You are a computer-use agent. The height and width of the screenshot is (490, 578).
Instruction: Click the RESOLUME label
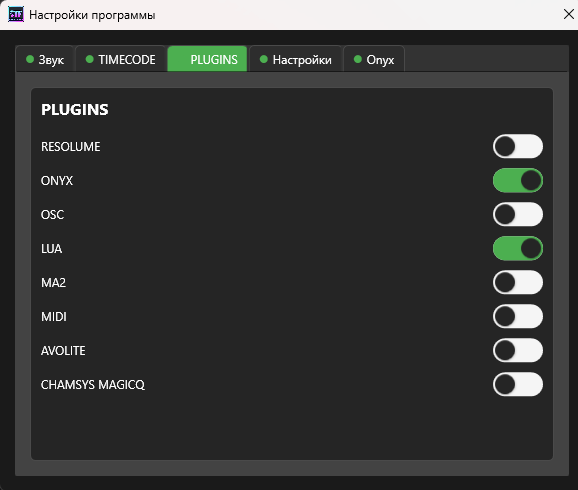70,147
